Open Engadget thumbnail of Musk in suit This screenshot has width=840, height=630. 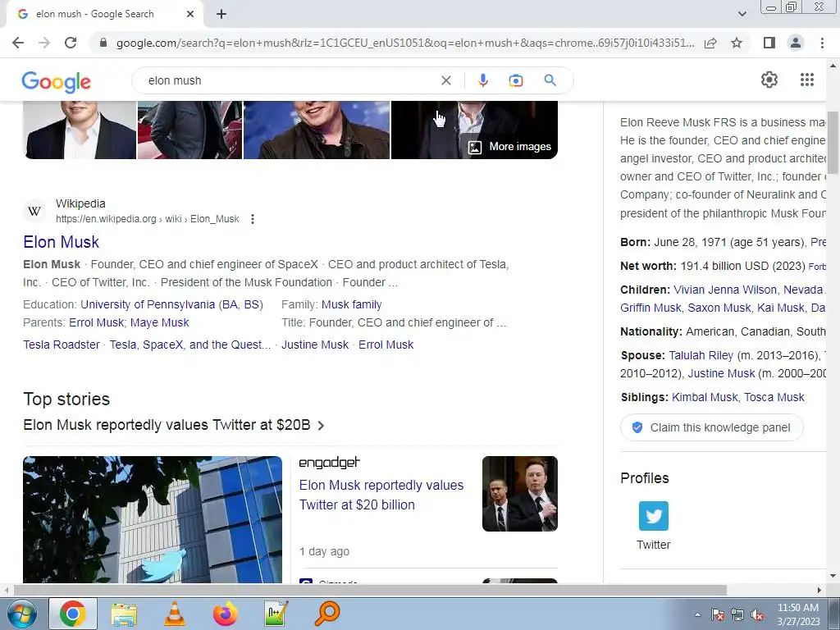[519, 494]
